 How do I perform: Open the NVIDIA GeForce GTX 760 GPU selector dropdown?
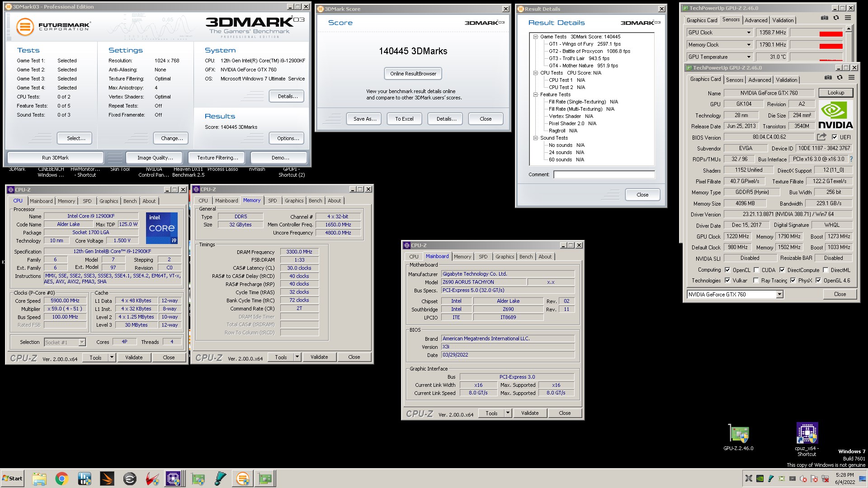(779, 295)
